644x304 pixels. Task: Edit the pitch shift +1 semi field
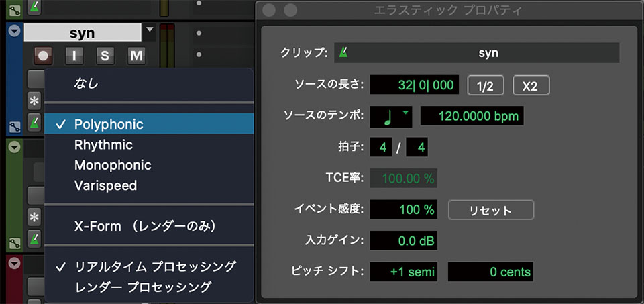point(404,272)
